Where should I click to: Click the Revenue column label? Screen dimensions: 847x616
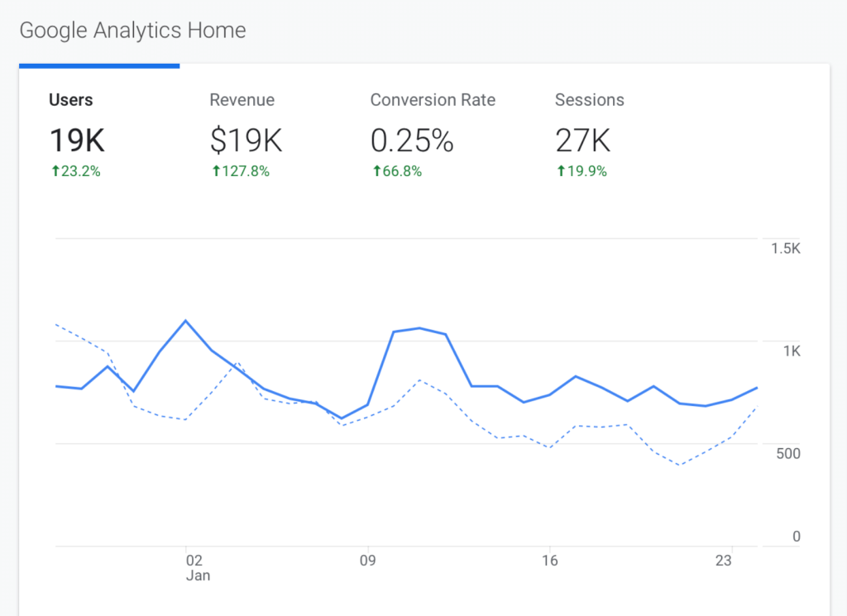(x=242, y=100)
